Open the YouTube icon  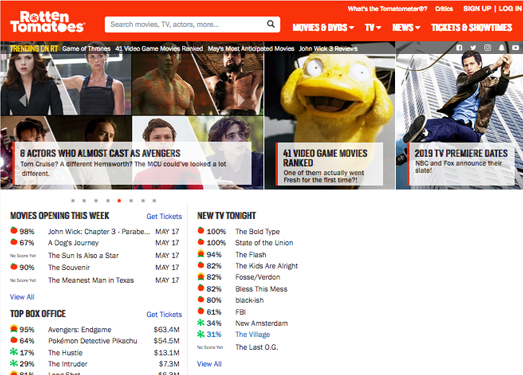coord(515,48)
